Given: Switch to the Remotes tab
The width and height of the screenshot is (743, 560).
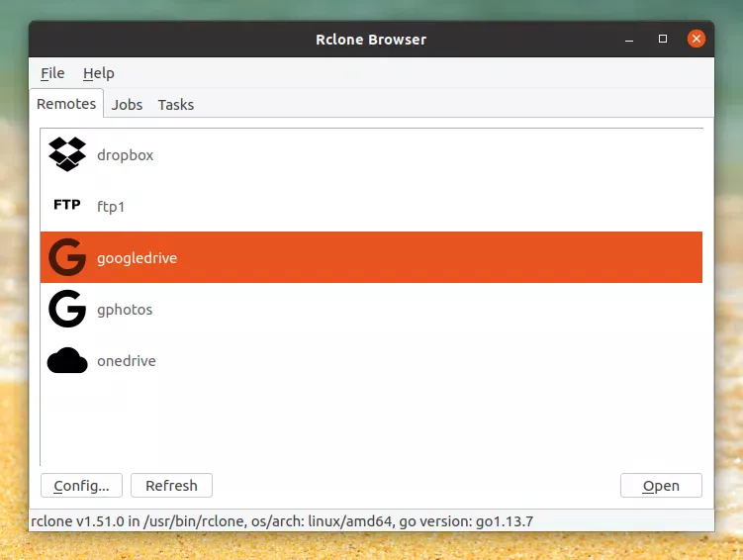Looking at the screenshot, I should (66, 104).
